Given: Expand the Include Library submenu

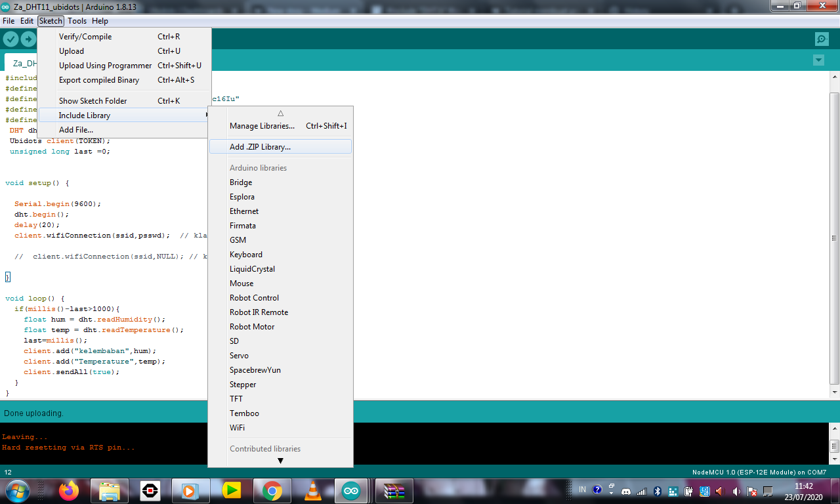Looking at the screenshot, I should [83, 115].
